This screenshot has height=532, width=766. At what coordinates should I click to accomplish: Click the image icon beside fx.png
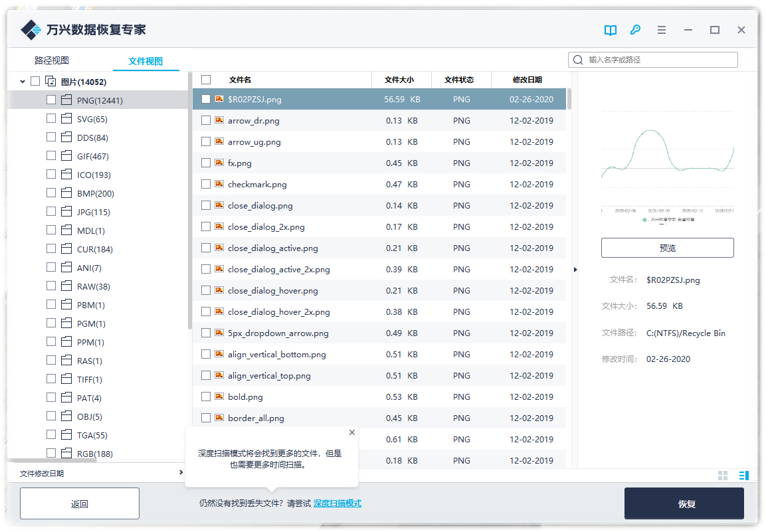pos(219,163)
